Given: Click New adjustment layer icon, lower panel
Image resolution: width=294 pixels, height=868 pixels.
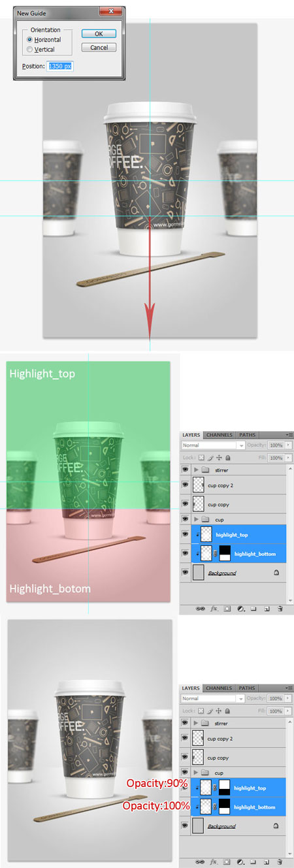Looking at the screenshot, I should [240, 861].
